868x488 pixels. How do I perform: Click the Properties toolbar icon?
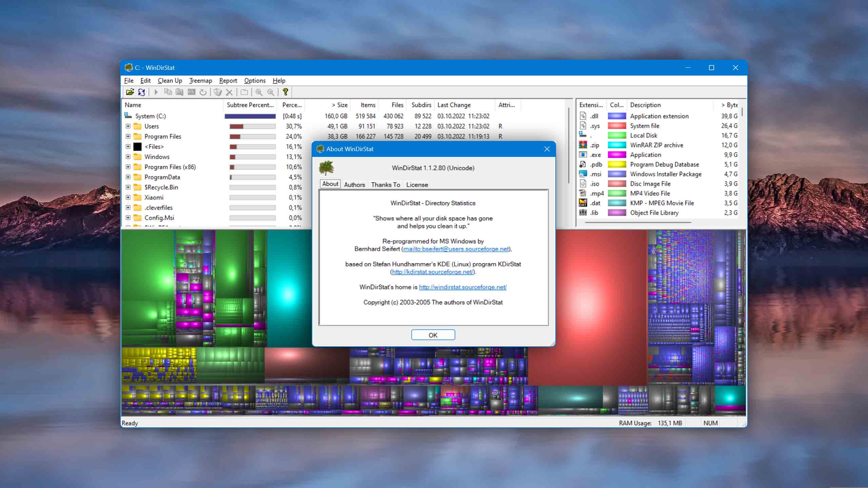(x=244, y=92)
